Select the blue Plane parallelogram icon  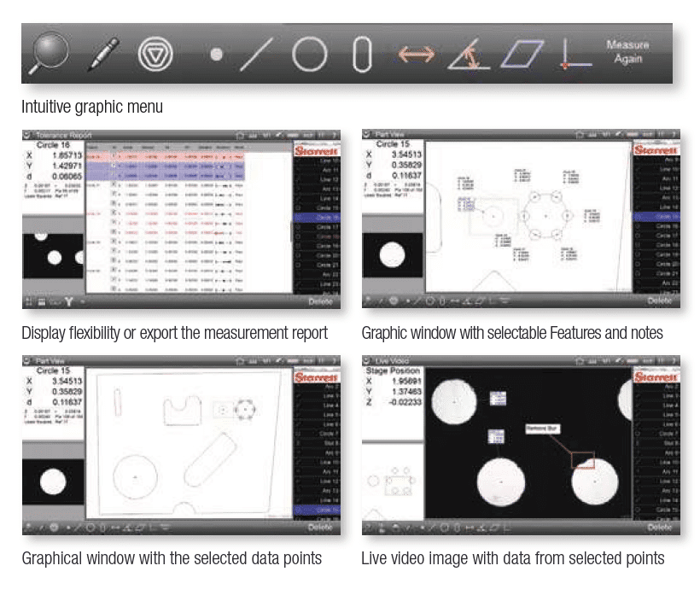pos(522,55)
